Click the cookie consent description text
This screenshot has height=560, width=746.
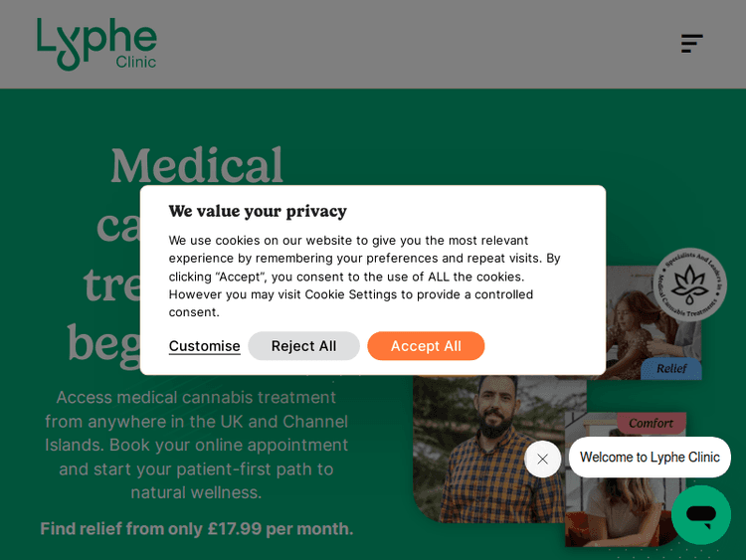point(364,276)
